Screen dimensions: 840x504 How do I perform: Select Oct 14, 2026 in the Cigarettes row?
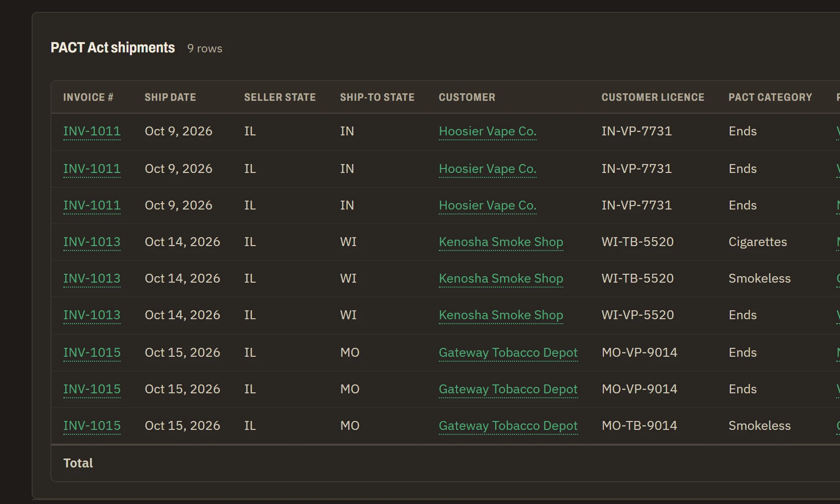(182, 242)
